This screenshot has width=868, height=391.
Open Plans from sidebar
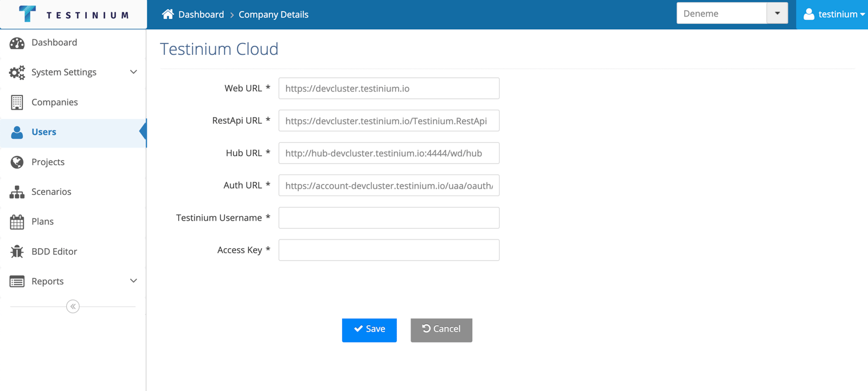73,221
